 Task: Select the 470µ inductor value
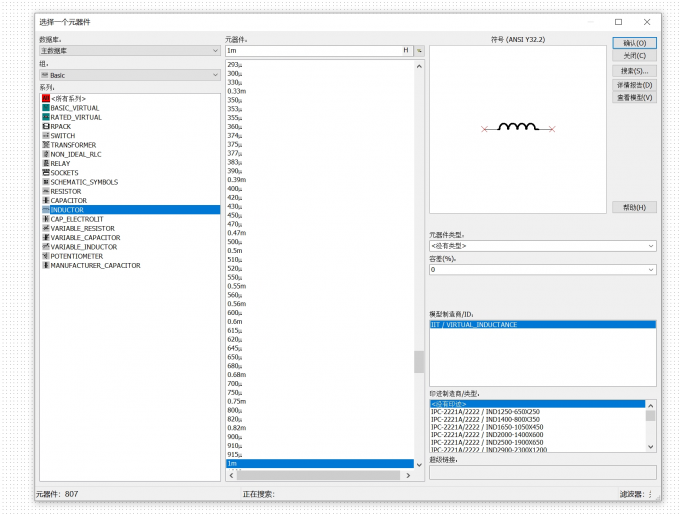point(235,224)
